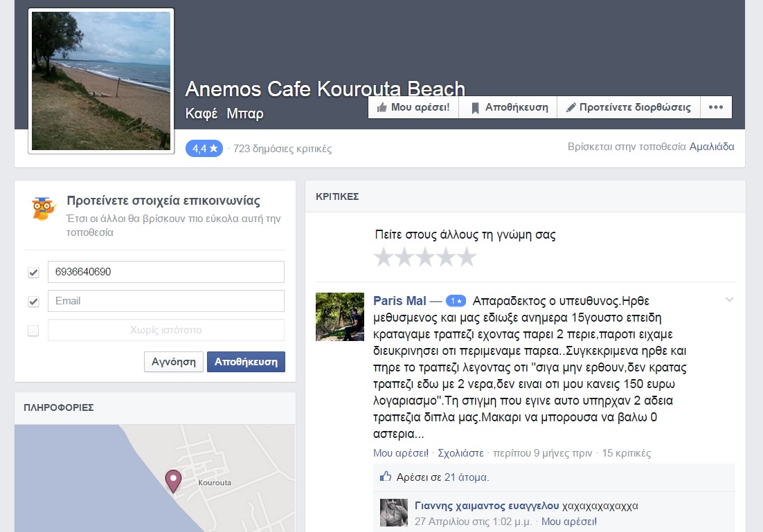
Task: Rate three stars in review widget
Action: [x=425, y=257]
